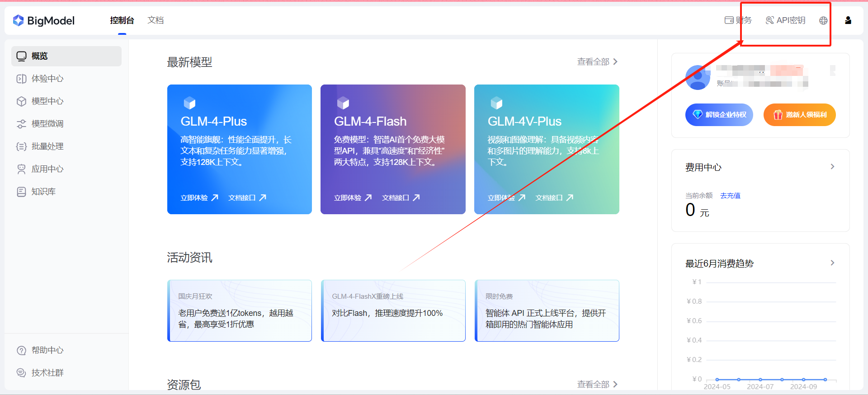Click the 最新模型 heading
Image resolution: width=868 pixels, height=395 pixels.
189,62
